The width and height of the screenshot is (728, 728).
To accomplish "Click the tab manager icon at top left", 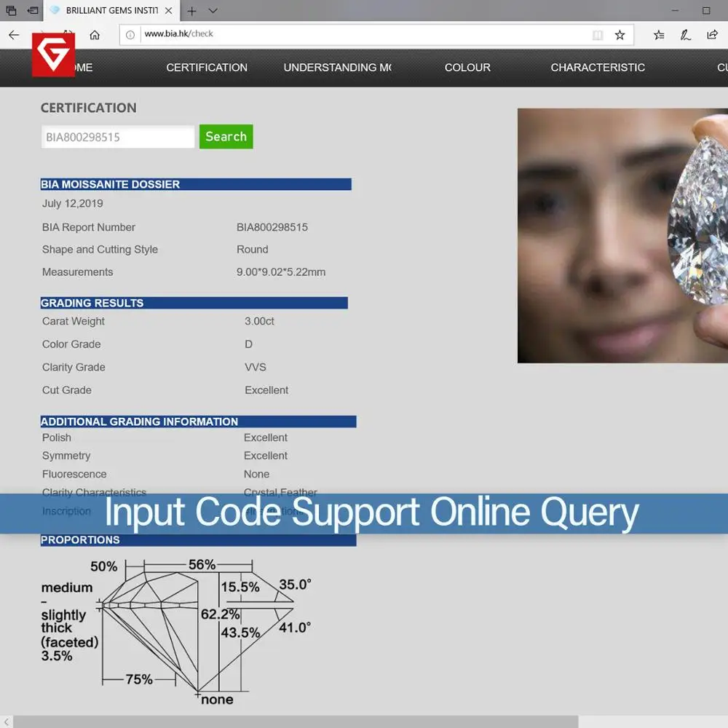I will [x=11, y=10].
